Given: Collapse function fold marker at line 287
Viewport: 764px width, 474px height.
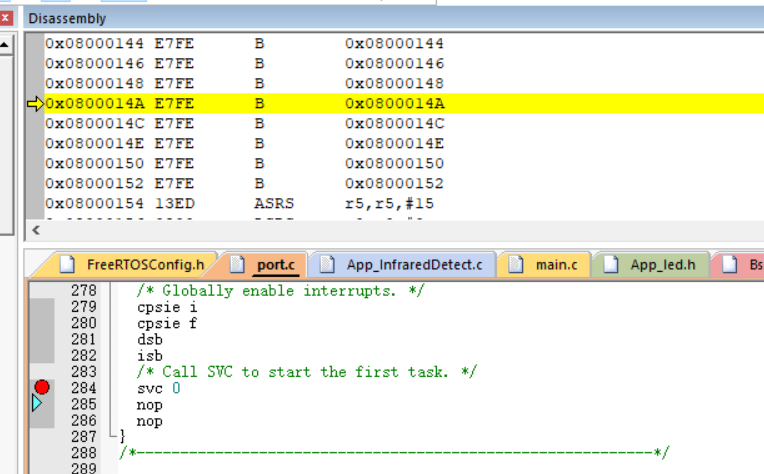Looking at the screenshot, I should 113,435.
